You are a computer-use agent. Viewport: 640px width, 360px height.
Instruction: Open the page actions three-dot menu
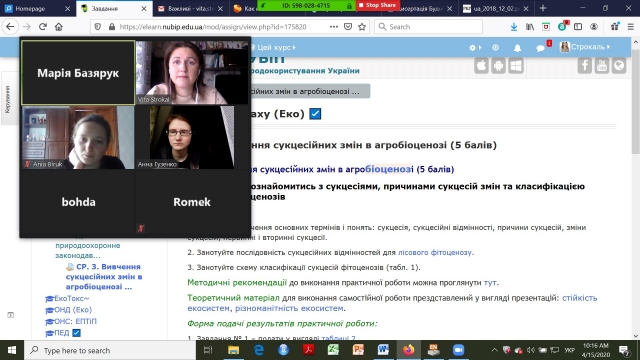click(x=333, y=27)
